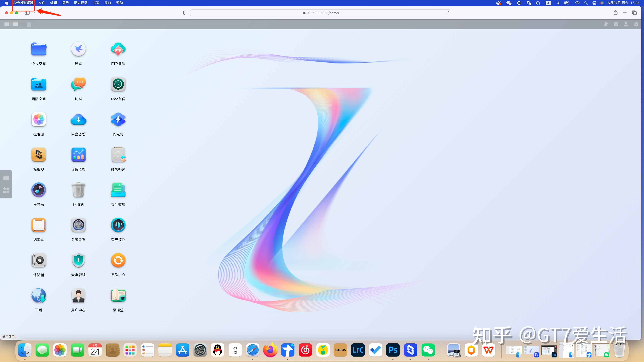Launch the FTP备份 app
Image resolution: width=644 pixels, height=362 pixels.
tap(118, 49)
